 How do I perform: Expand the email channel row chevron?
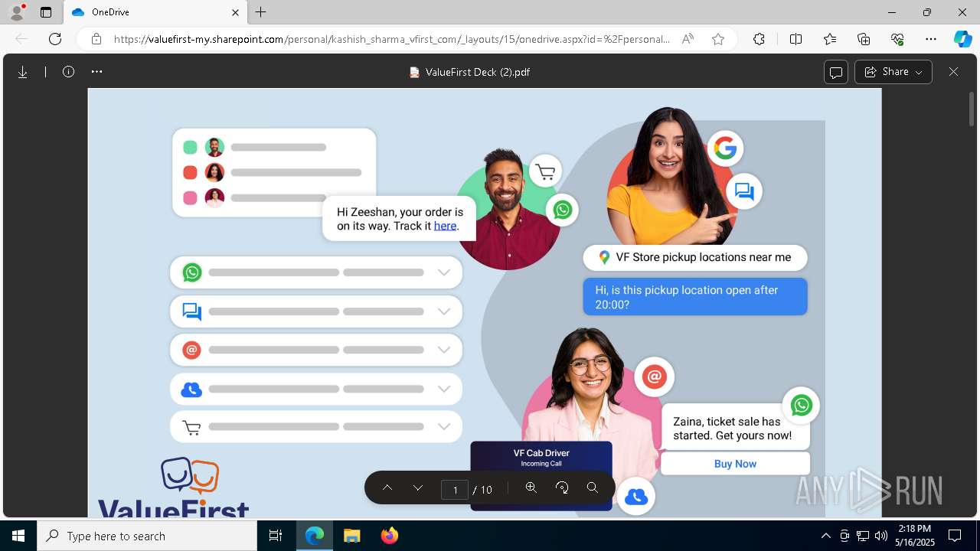(x=444, y=350)
